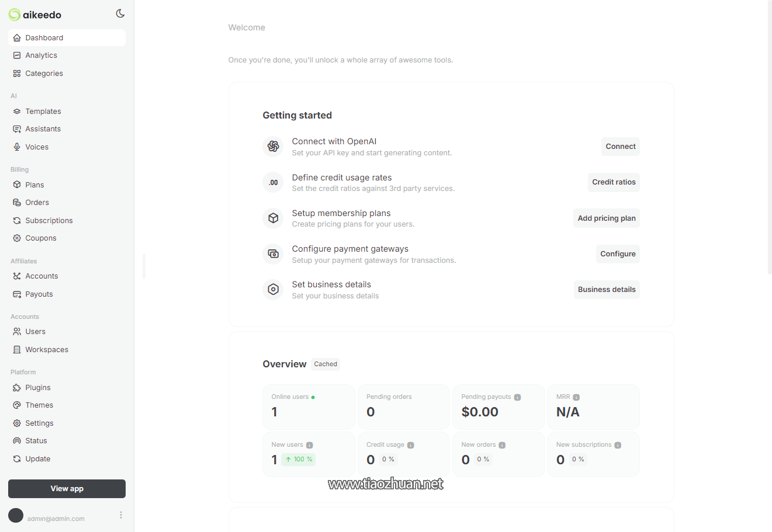
Task: Click the aikeedo logo
Action: [x=35, y=15]
